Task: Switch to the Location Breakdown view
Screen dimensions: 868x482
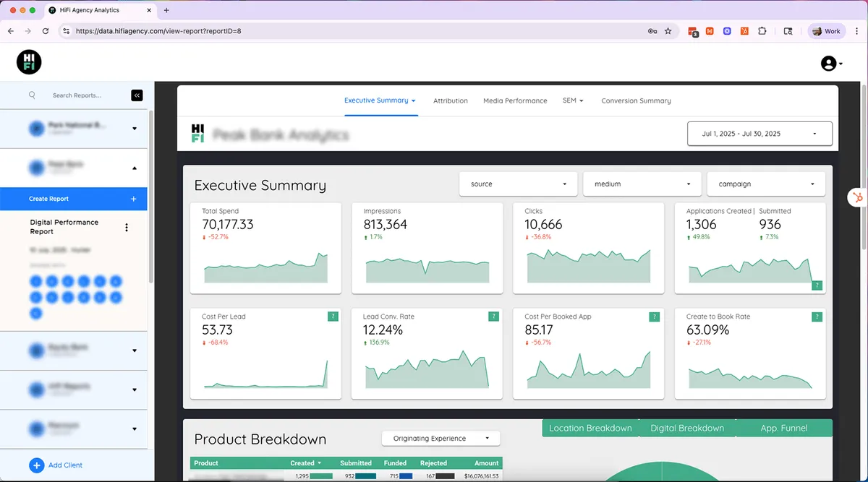Action: 590,428
